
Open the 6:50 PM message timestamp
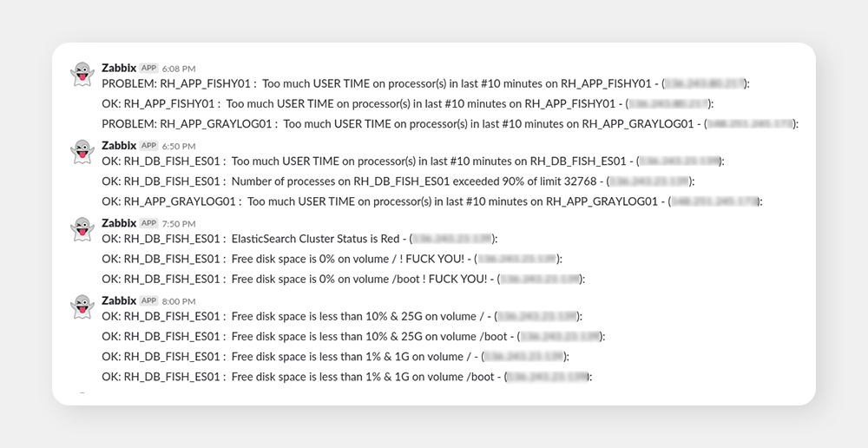click(x=179, y=146)
